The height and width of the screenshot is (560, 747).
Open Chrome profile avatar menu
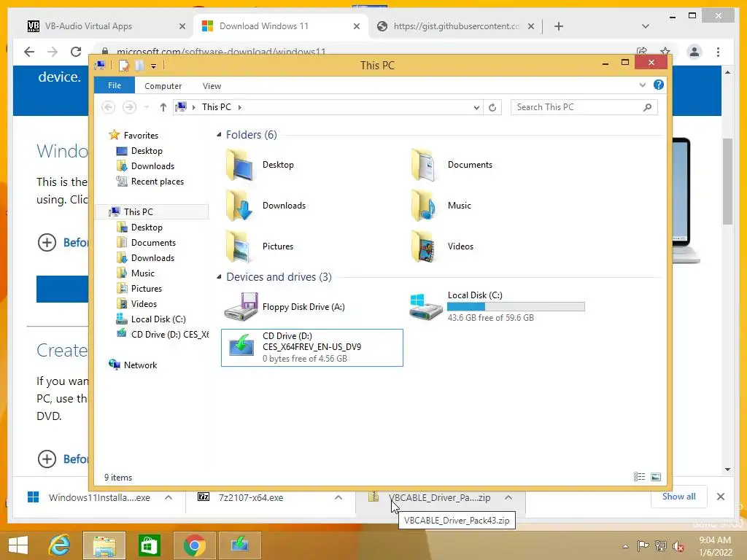[x=694, y=52]
